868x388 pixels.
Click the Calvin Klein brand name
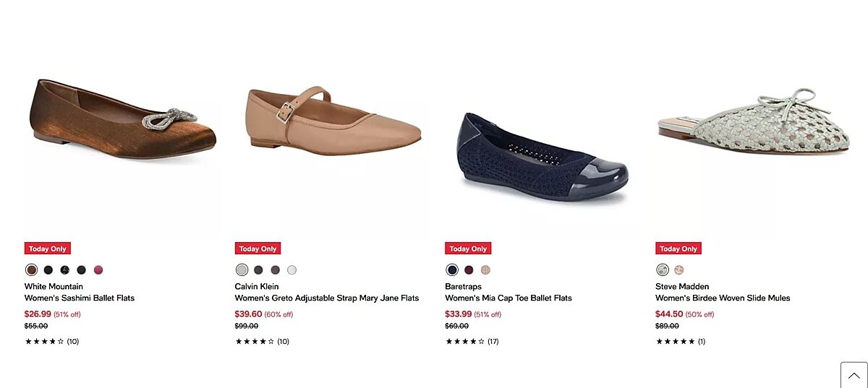(257, 286)
